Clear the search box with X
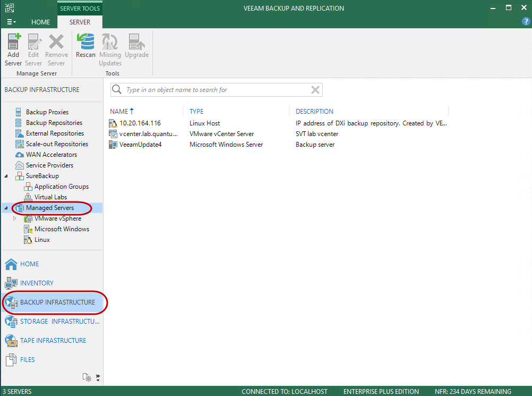Viewport: 532px width, 396px height. click(x=315, y=90)
